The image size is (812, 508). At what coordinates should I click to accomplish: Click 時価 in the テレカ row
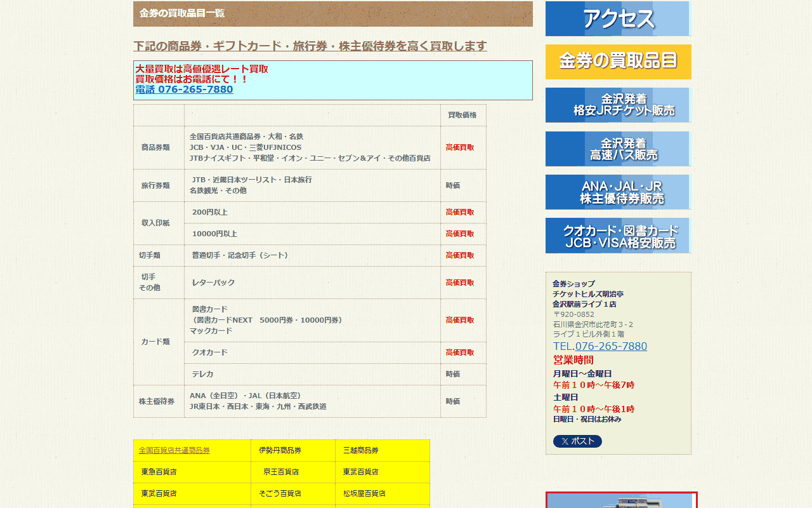pos(453,374)
